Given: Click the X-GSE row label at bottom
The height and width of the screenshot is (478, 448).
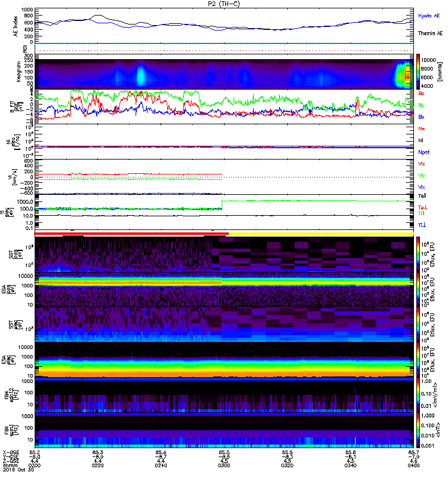Looking at the screenshot, I should tap(9, 454).
